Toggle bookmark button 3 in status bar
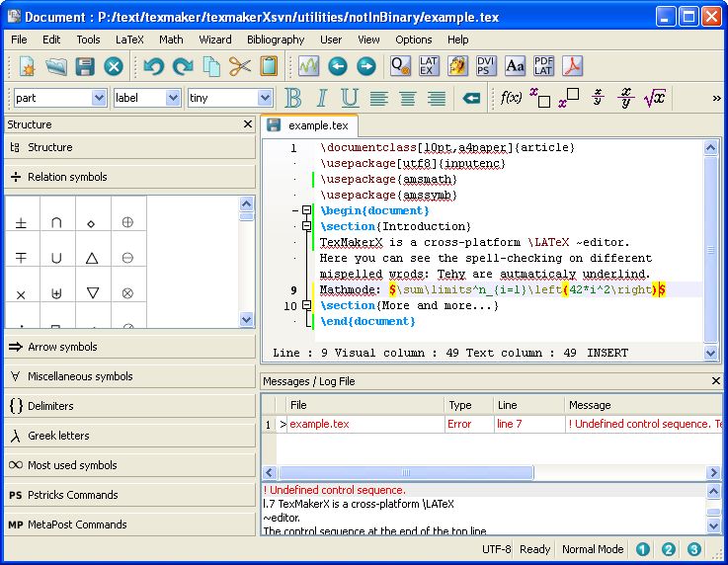728x565 pixels. (694, 550)
